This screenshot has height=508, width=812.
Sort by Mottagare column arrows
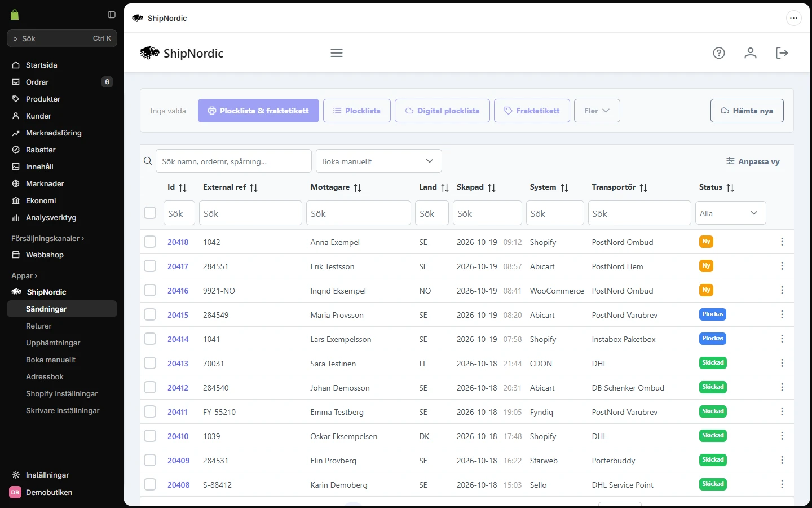pos(358,187)
